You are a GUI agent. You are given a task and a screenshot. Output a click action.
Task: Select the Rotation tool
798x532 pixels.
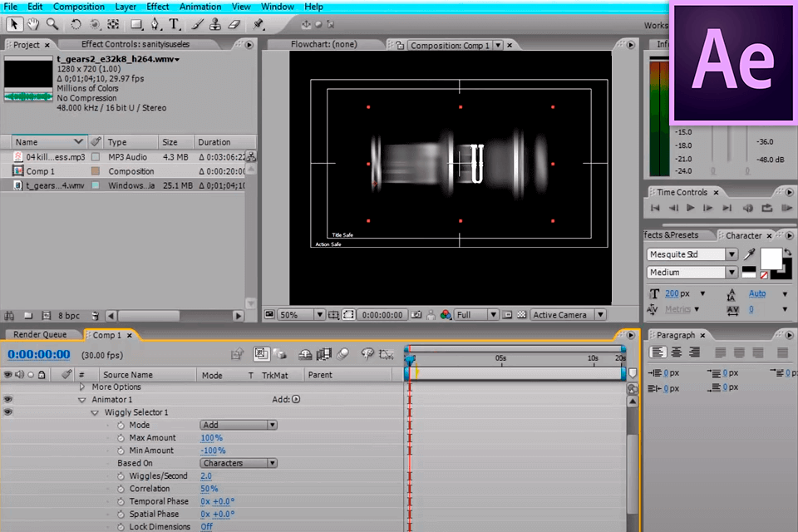click(x=76, y=24)
